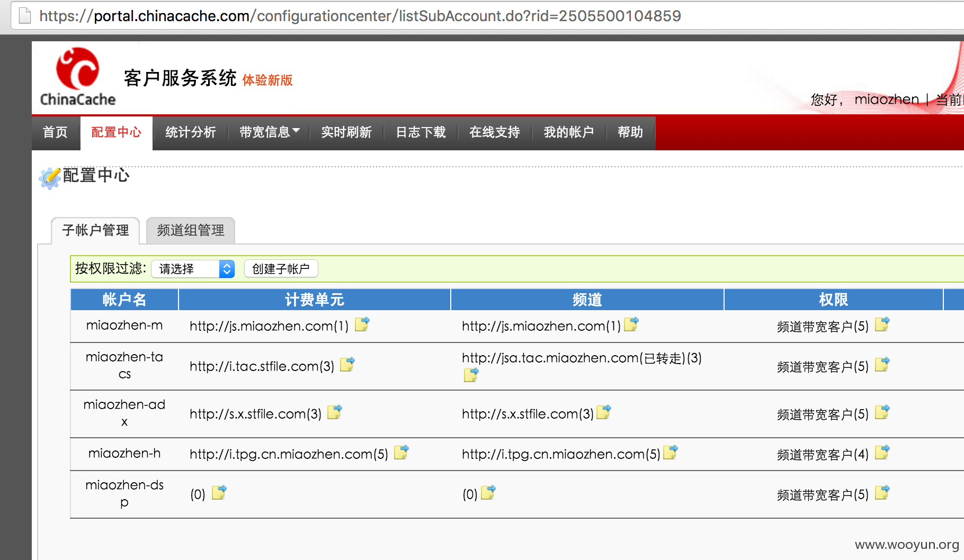
Task: Click the miaozhen username in header
Action: tap(887, 100)
